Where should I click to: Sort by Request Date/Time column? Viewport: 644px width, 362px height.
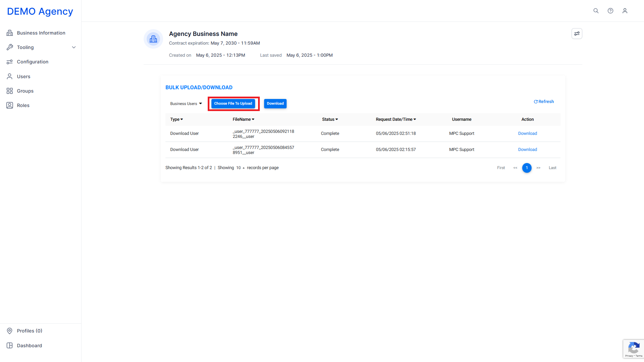tap(396, 119)
